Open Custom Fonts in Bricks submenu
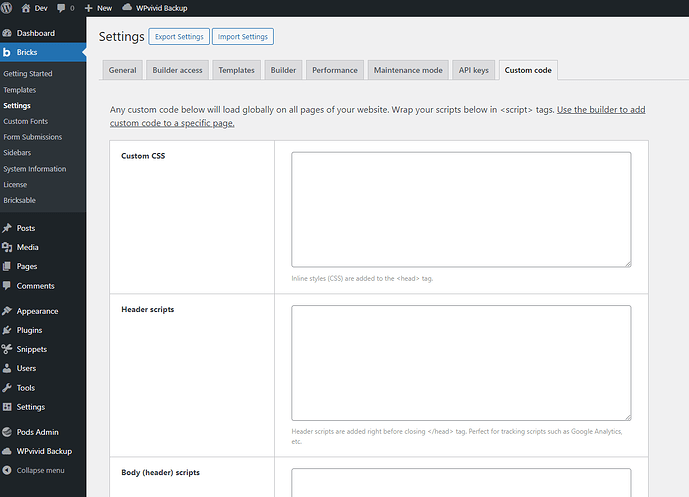 25,121
